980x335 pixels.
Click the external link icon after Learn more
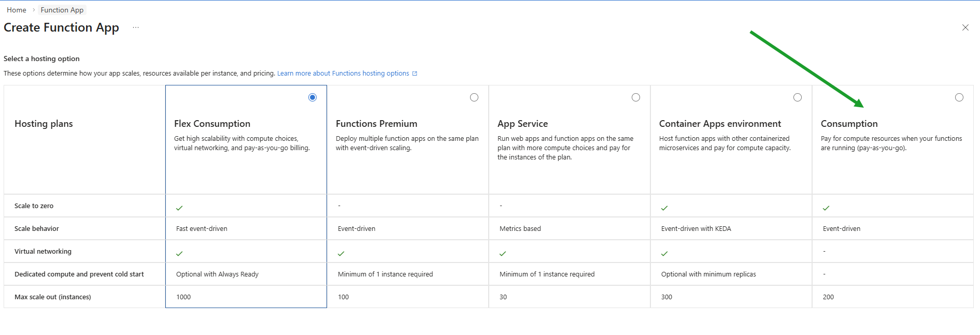click(x=415, y=74)
